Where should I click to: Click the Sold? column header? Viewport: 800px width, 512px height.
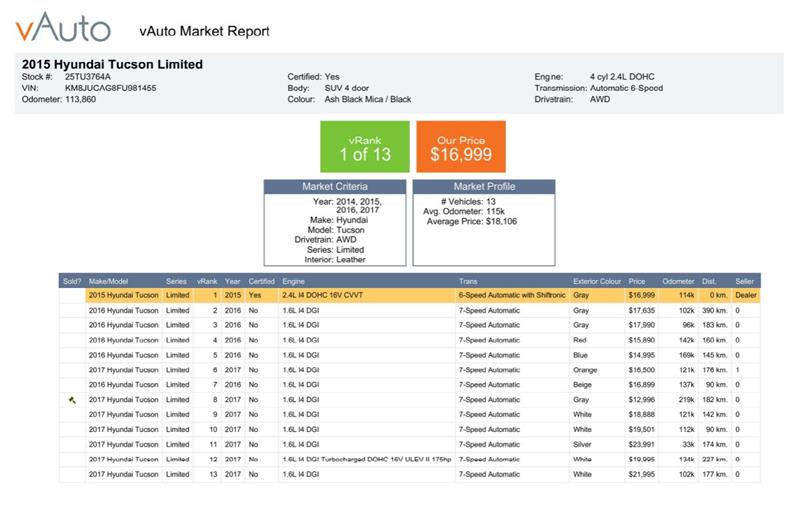[x=72, y=281]
